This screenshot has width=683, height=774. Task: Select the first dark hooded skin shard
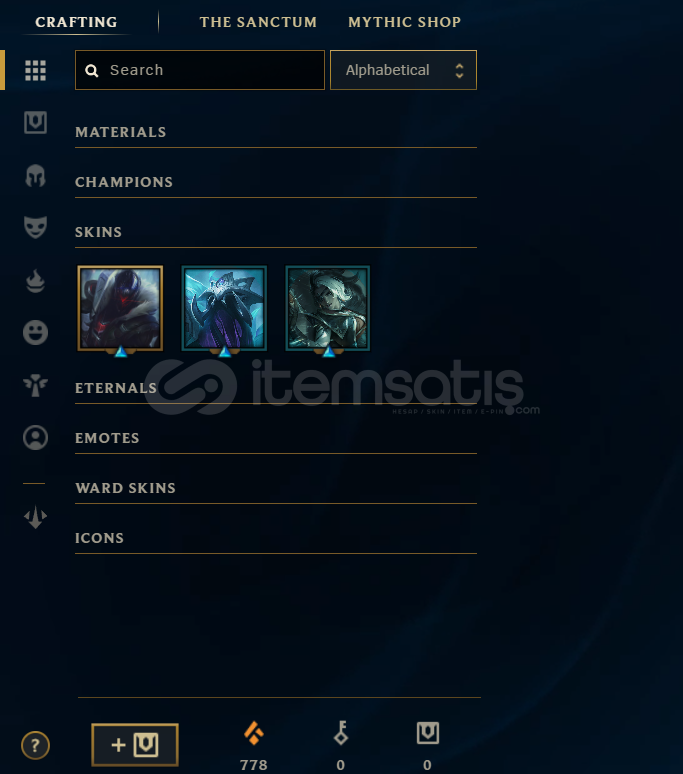point(120,309)
